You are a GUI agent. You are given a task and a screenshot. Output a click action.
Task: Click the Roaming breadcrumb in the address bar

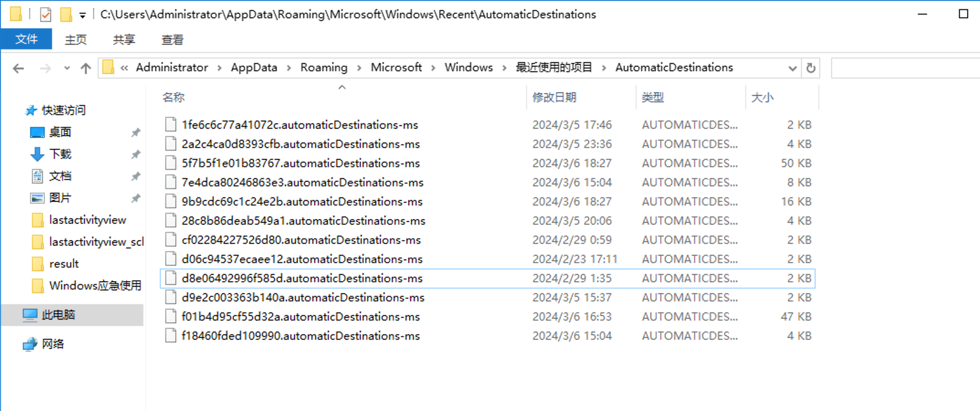pos(323,68)
